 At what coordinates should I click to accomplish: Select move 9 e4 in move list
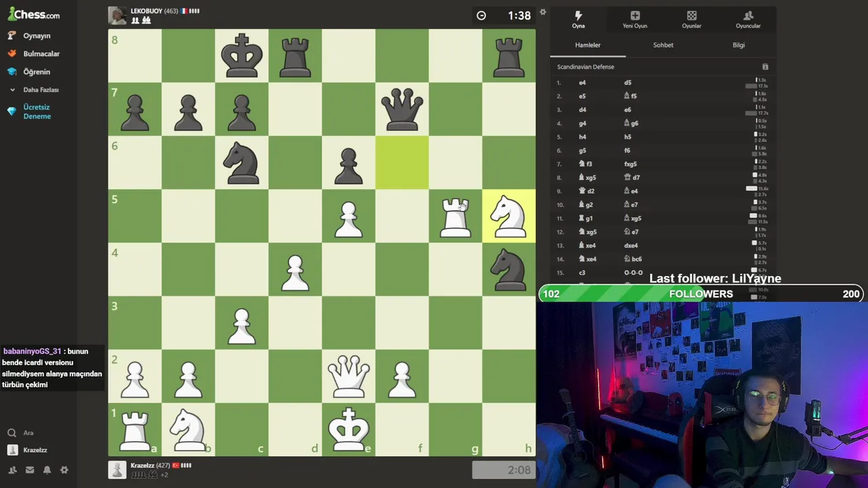pyautogui.click(x=632, y=191)
